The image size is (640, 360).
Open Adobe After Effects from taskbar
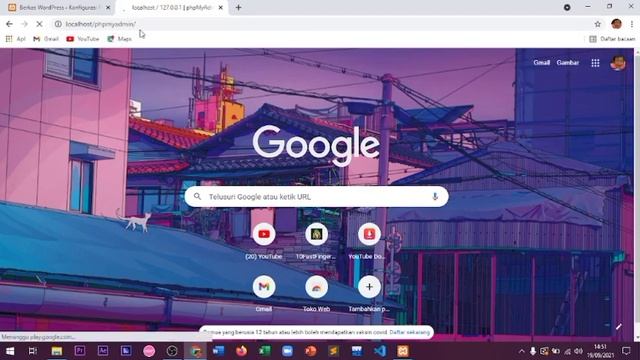click(103, 351)
